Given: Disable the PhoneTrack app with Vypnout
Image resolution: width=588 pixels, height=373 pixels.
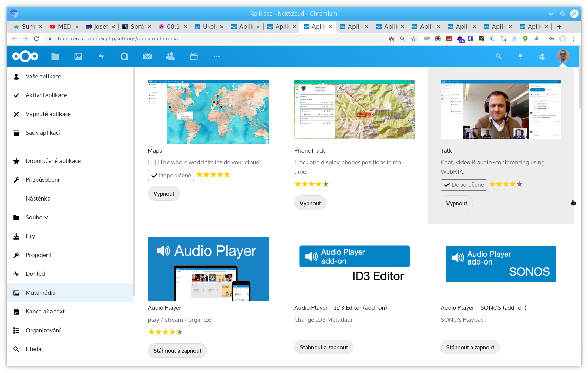Looking at the screenshot, I should tap(310, 203).
